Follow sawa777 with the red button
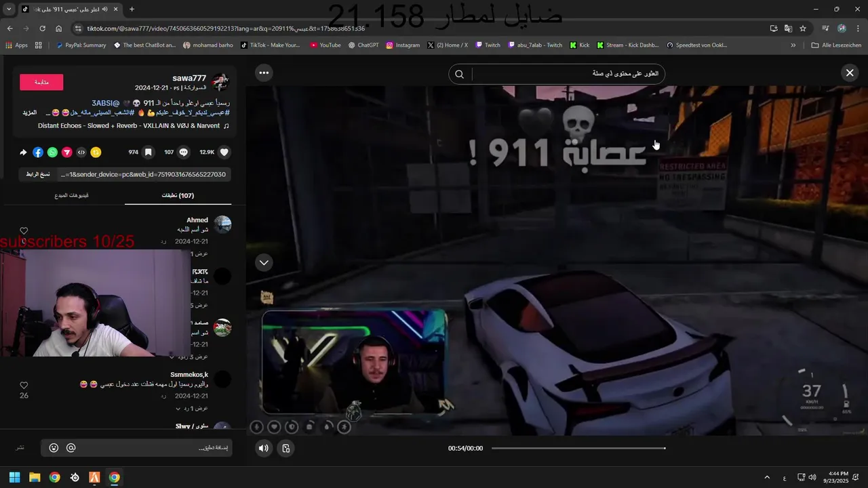The height and width of the screenshot is (488, 868). tap(41, 82)
